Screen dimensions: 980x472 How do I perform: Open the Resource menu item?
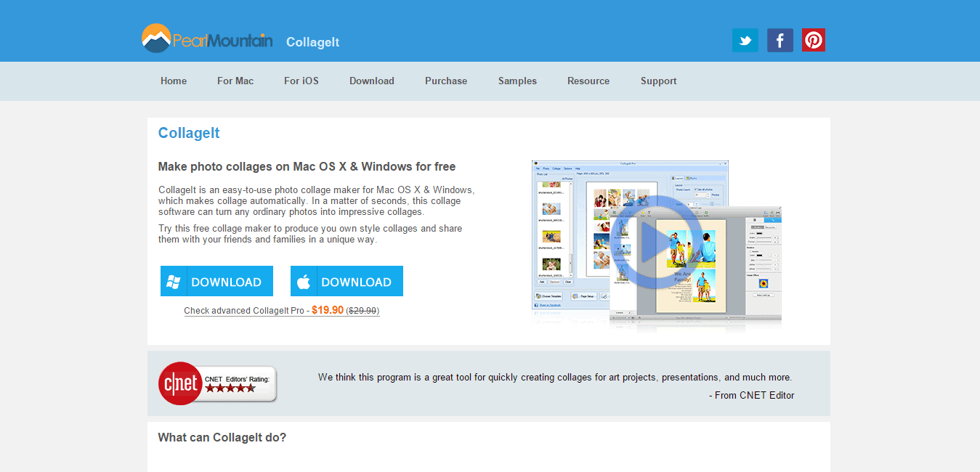tap(588, 81)
